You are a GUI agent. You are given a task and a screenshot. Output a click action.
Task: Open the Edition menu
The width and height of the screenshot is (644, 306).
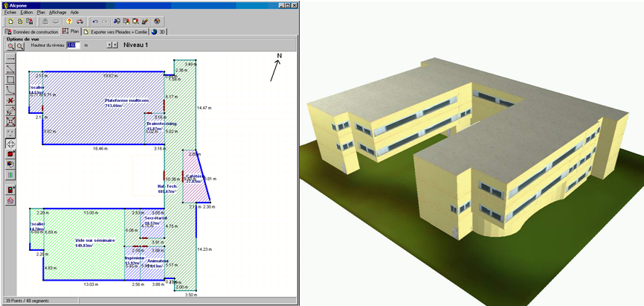(x=27, y=13)
